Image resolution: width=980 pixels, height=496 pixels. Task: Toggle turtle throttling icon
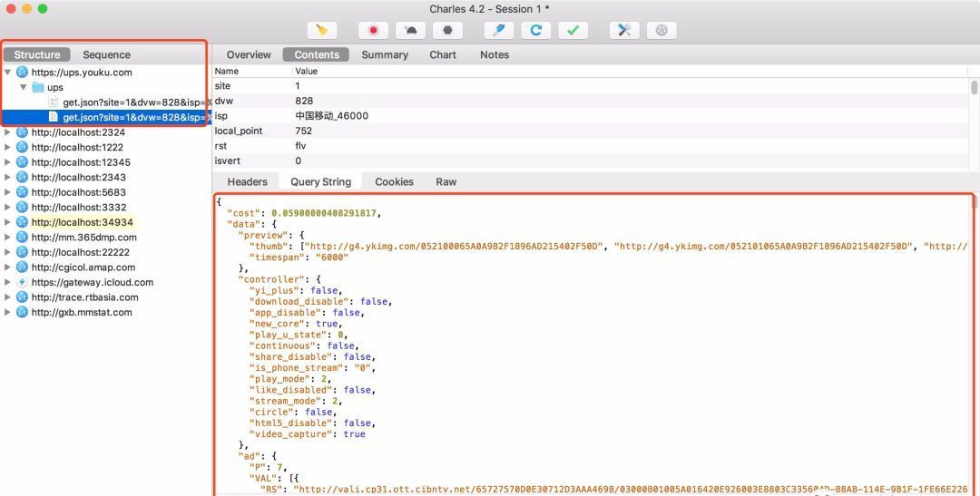pos(411,30)
